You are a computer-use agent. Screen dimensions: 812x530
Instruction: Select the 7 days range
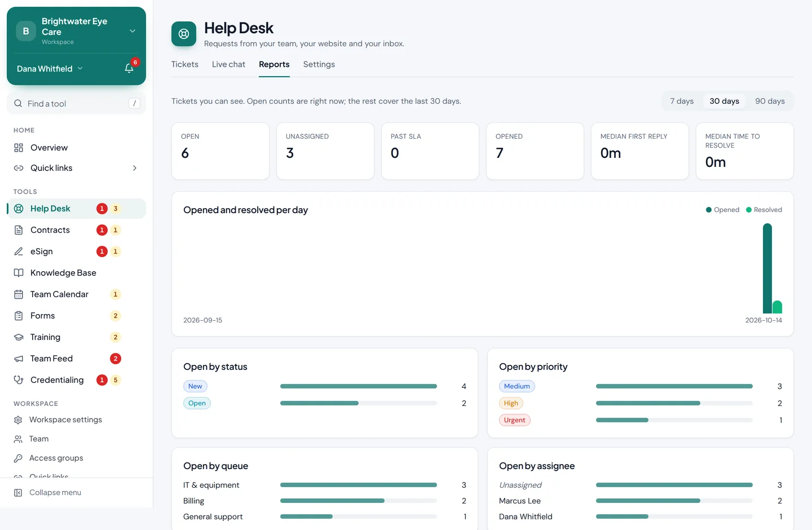point(682,101)
